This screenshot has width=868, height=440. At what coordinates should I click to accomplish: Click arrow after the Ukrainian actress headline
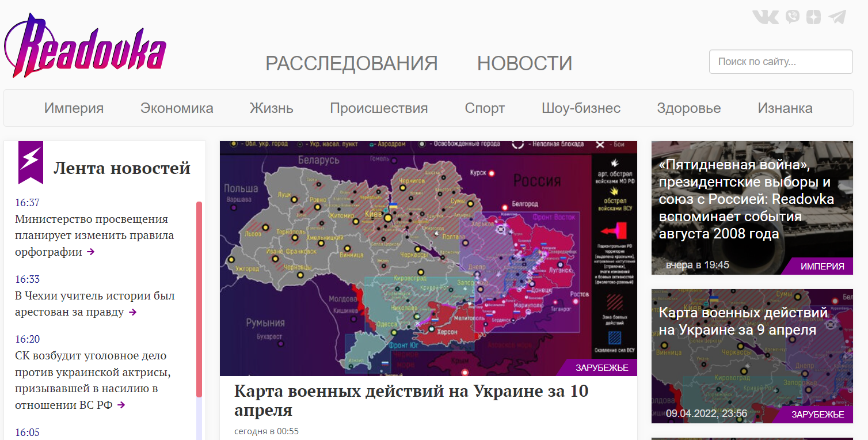tap(121, 405)
